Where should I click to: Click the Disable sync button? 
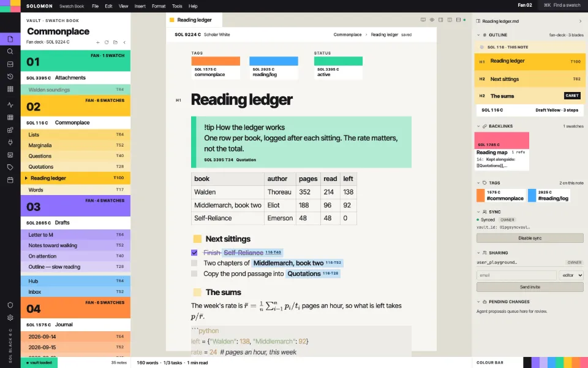click(529, 238)
